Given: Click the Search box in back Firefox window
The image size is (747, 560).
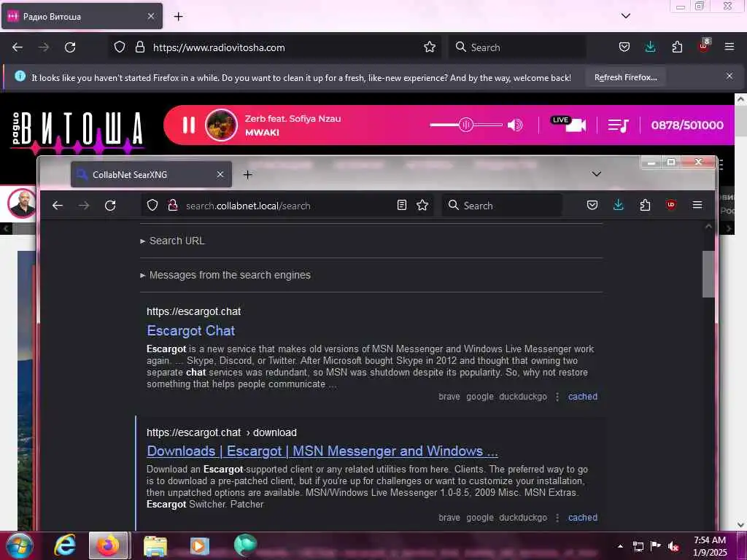Looking at the screenshot, I should (517, 47).
